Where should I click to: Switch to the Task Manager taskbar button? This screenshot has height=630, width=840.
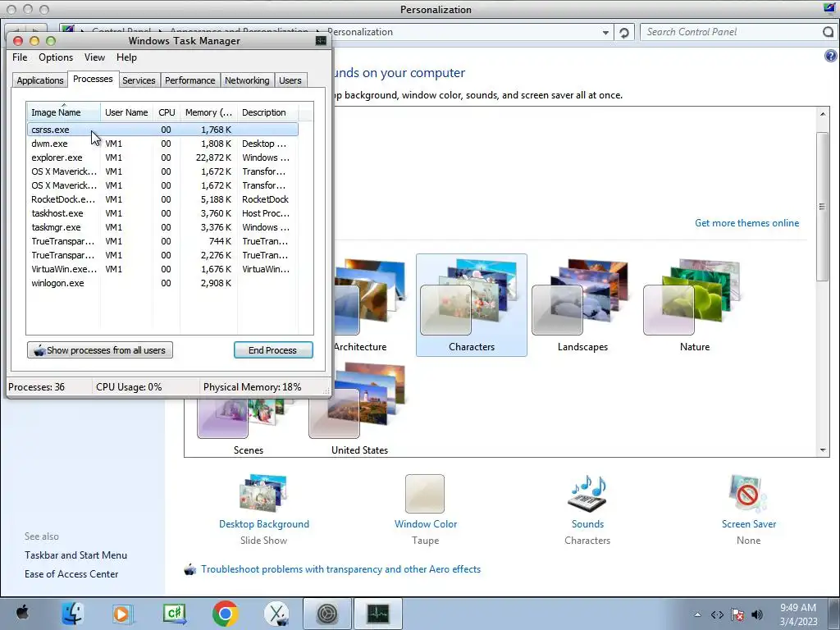(x=377, y=614)
